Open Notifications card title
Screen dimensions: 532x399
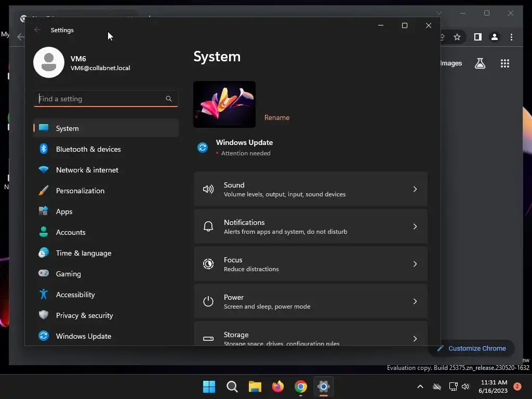tap(244, 222)
